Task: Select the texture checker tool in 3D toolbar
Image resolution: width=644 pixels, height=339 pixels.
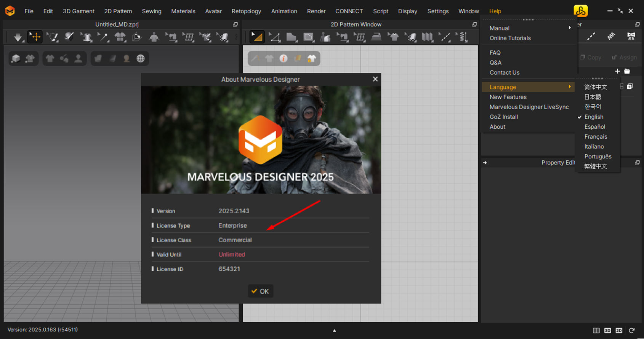Action: tap(222, 37)
